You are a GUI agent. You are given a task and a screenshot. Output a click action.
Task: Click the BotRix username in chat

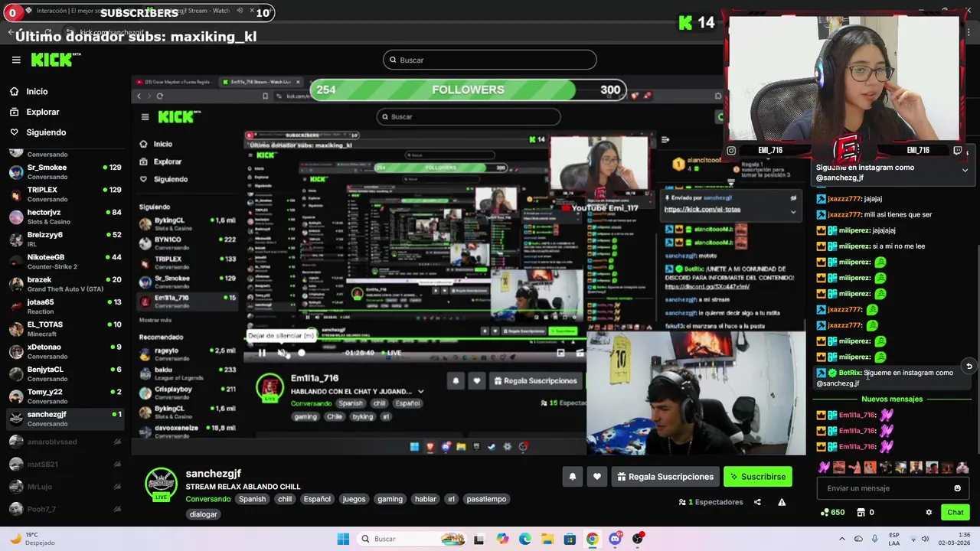click(850, 373)
